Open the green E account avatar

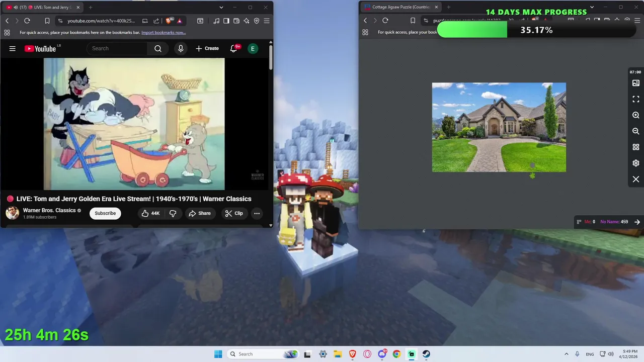(253, 48)
